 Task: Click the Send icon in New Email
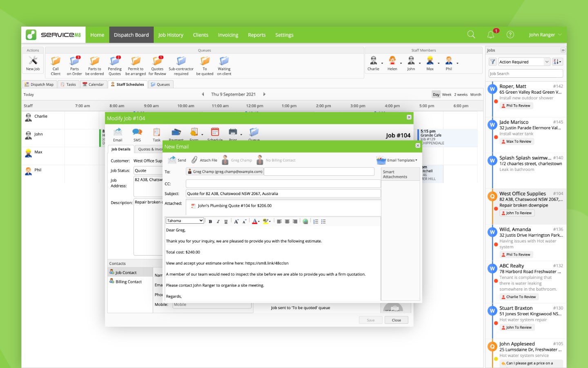point(172,160)
